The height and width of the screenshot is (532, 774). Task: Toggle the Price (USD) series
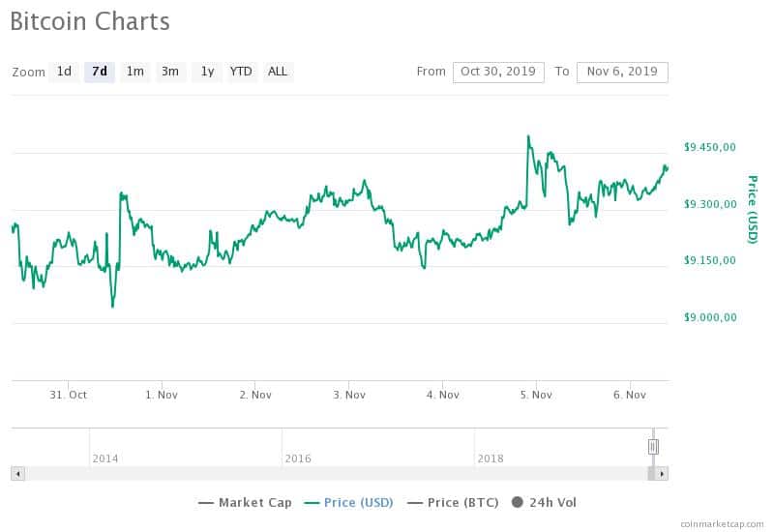348,503
